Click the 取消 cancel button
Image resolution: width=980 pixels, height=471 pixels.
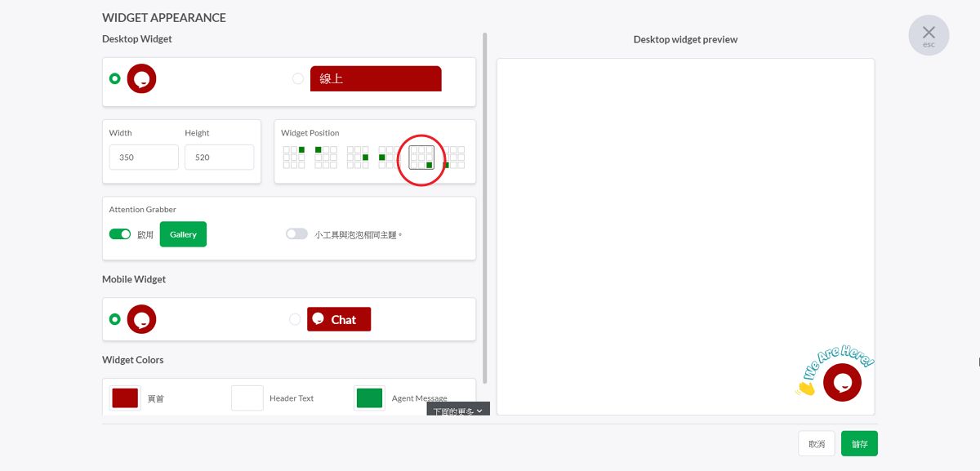(816, 444)
